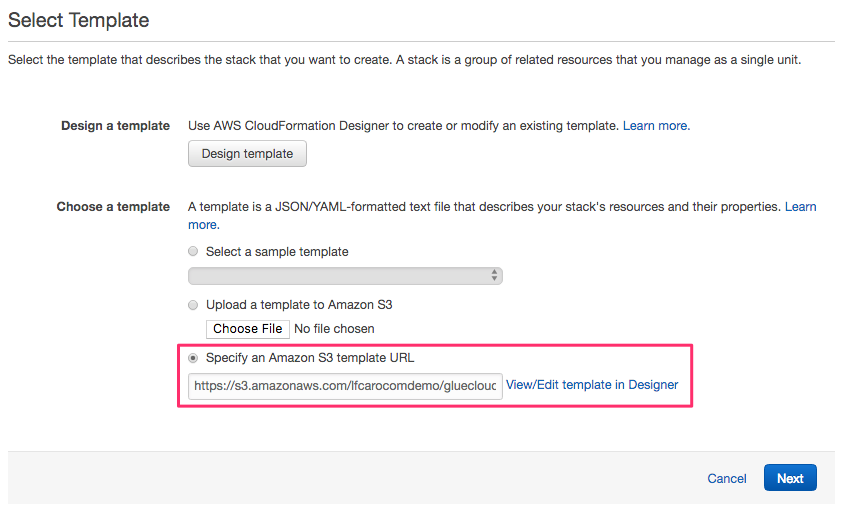Click Upload a template to Amazon S3 label
Image resolution: width=846 pixels, height=517 pixels.
pyautogui.click(x=299, y=305)
